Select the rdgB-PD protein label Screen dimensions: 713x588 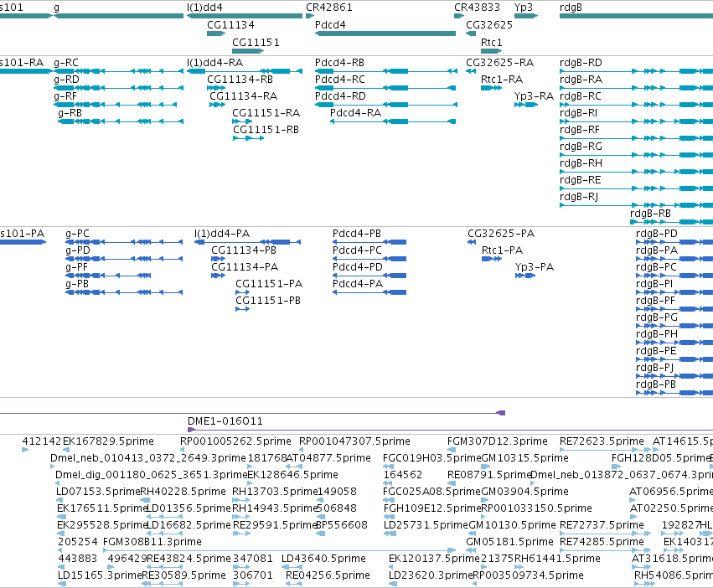point(657,234)
